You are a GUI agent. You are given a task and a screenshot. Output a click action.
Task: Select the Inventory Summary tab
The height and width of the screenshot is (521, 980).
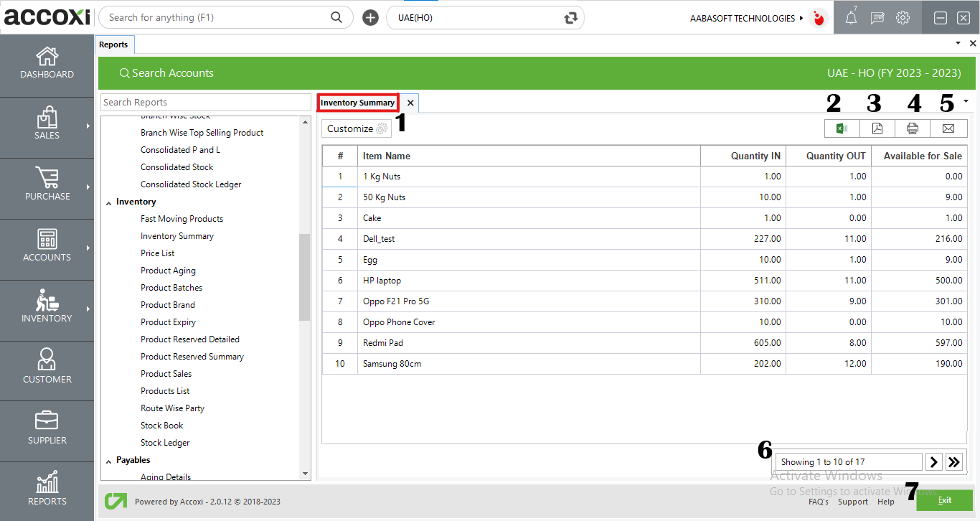357,103
